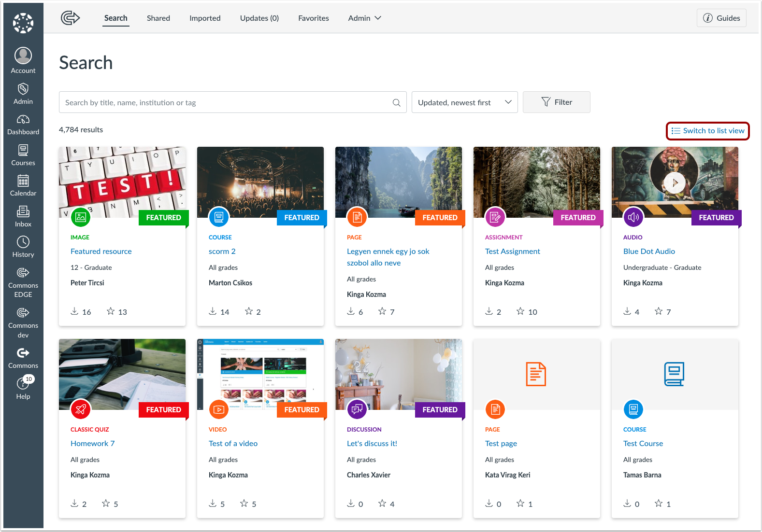Image resolution: width=762 pixels, height=532 pixels.
Task: Open Commons EDGE in the sidebar
Action: click(23, 282)
